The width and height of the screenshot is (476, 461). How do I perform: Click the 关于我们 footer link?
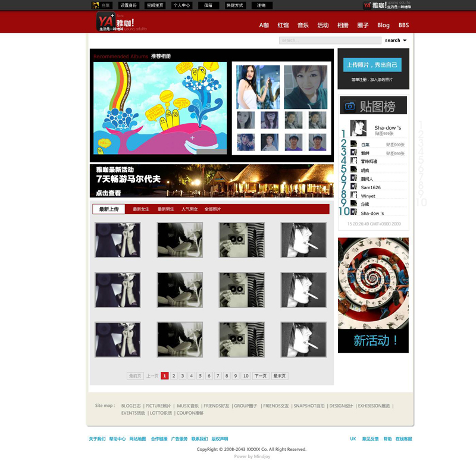click(97, 439)
